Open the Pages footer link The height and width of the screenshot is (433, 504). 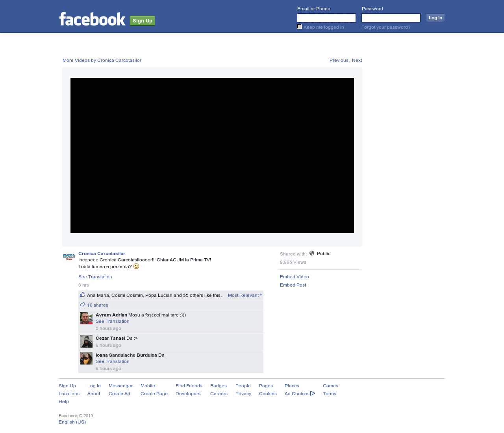pos(266,386)
